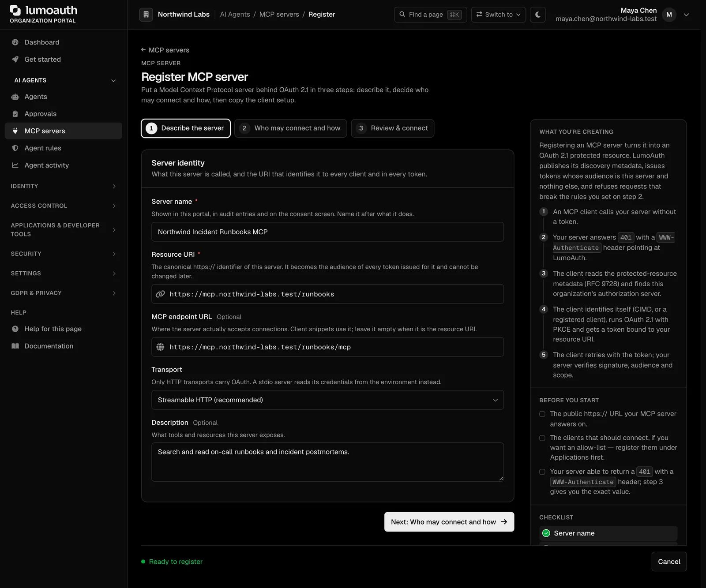
Task: Select MCP servers plug icon
Action: tap(15, 131)
